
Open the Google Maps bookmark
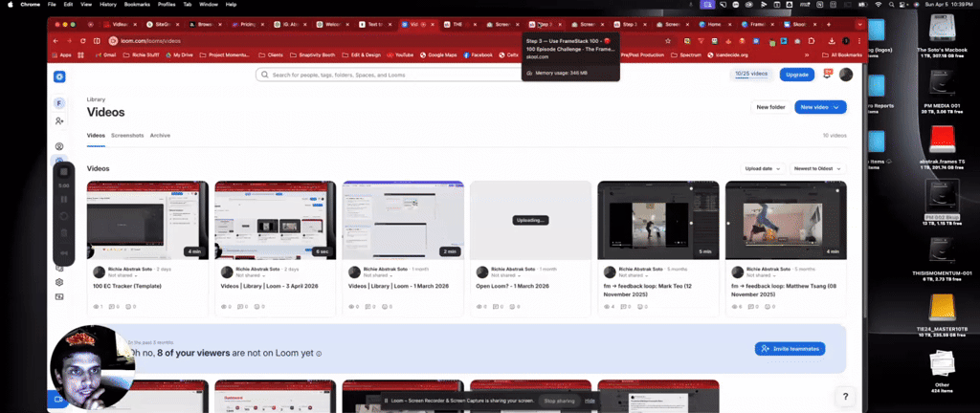click(x=438, y=54)
